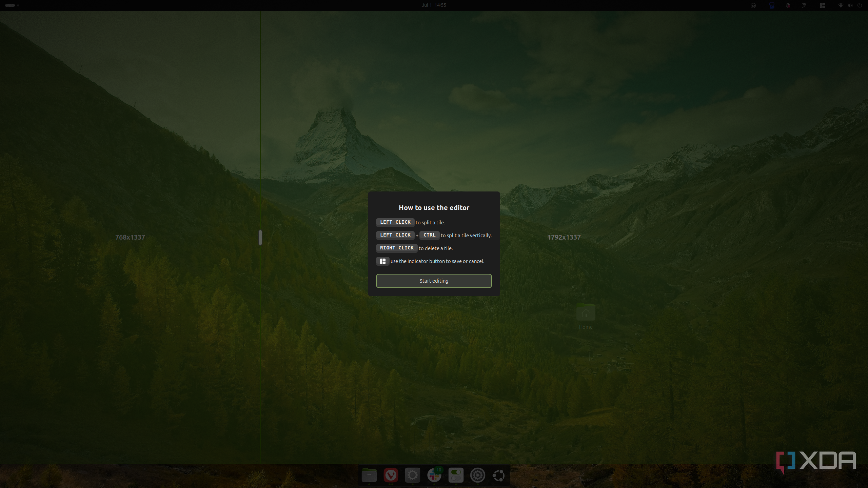
Task: Click the CTRL key label in dialog
Action: pos(429,235)
